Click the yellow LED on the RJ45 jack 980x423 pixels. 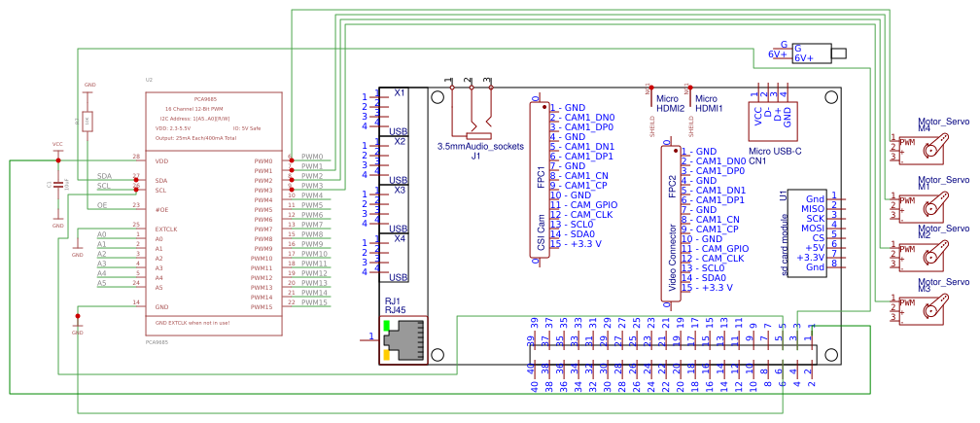pos(387,355)
